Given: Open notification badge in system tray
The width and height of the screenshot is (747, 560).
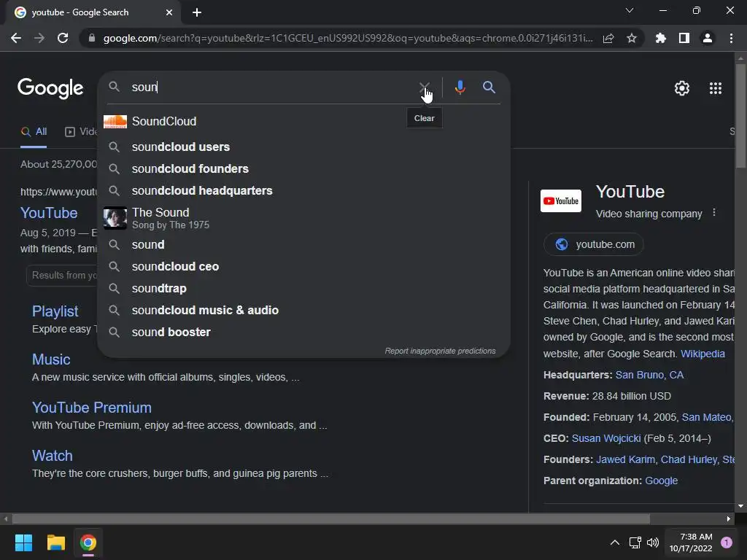Looking at the screenshot, I should point(727,542).
